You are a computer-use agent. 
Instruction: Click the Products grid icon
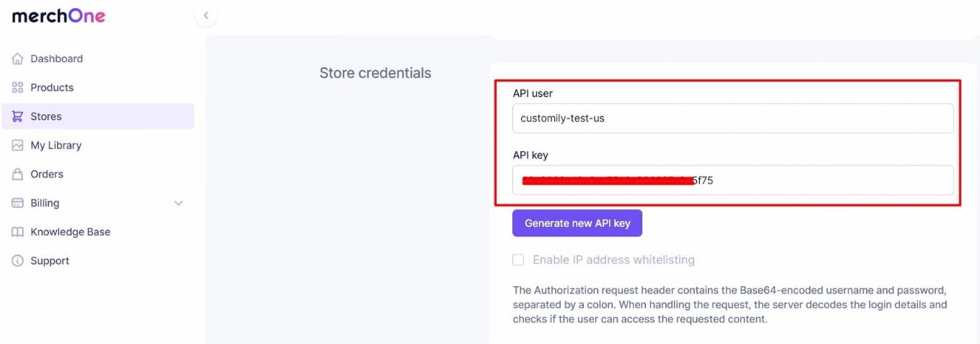click(17, 87)
